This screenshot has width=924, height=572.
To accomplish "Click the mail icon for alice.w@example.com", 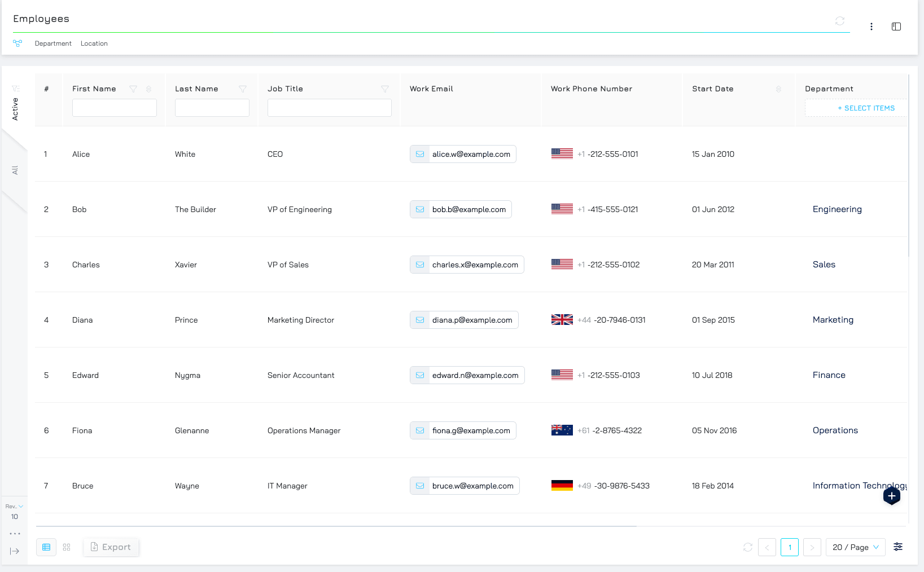I will 420,154.
